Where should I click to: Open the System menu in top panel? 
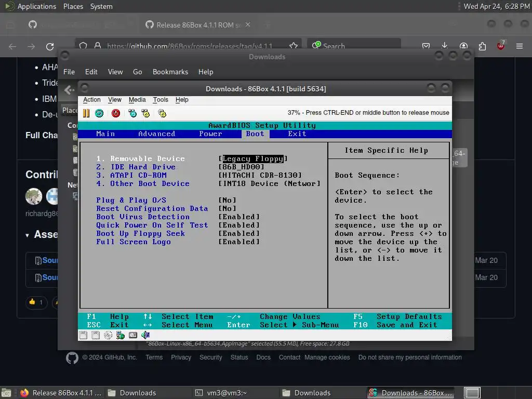point(101,6)
